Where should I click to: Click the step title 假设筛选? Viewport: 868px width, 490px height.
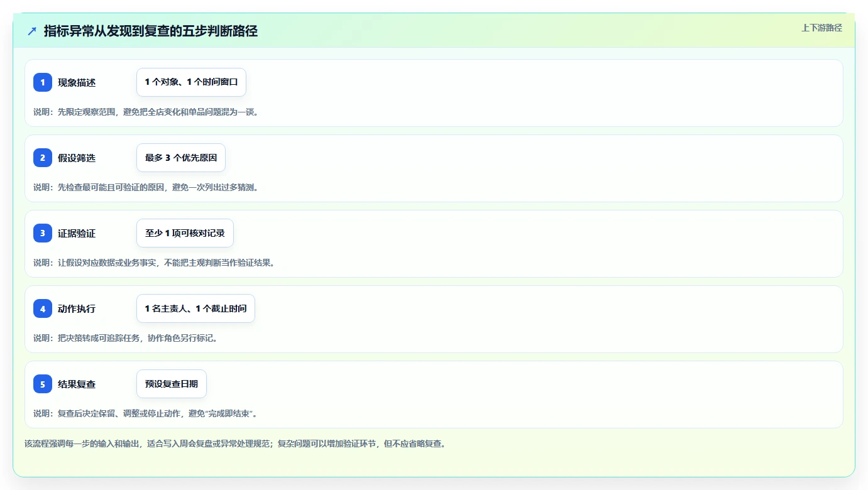pos(77,158)
